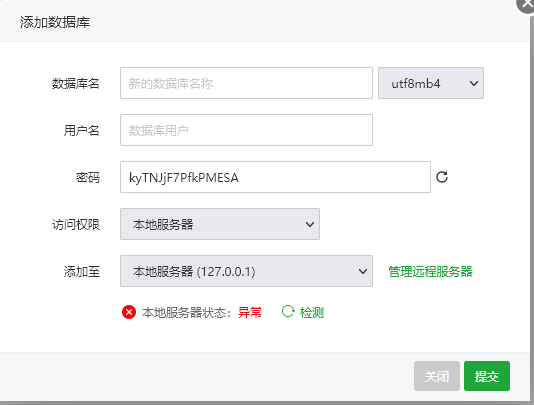Viewport: 534px width, 405px height.
Task: Click the 访问权限 label
Action: coord(76,224)
